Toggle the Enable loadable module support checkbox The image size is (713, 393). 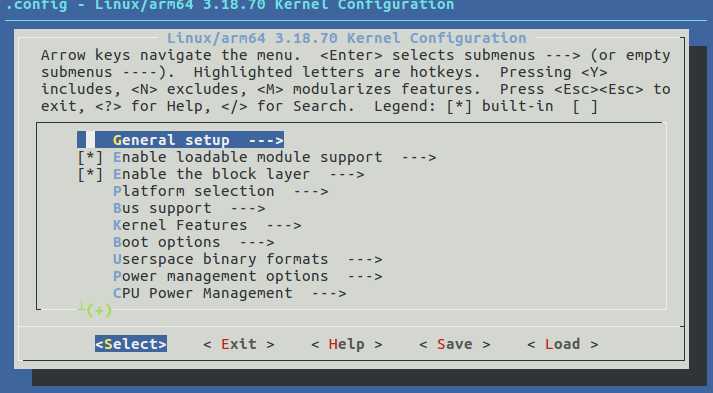click(x=90, y=157)
